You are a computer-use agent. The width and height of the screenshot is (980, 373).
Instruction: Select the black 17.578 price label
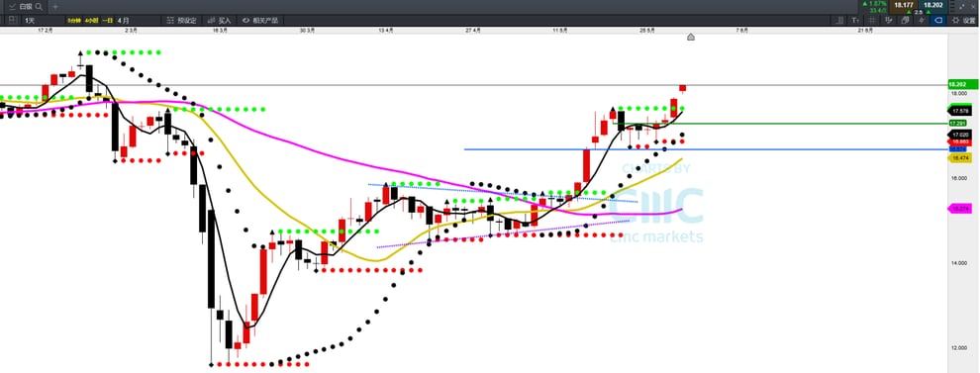pyautogui.click(x=960, y=111)
